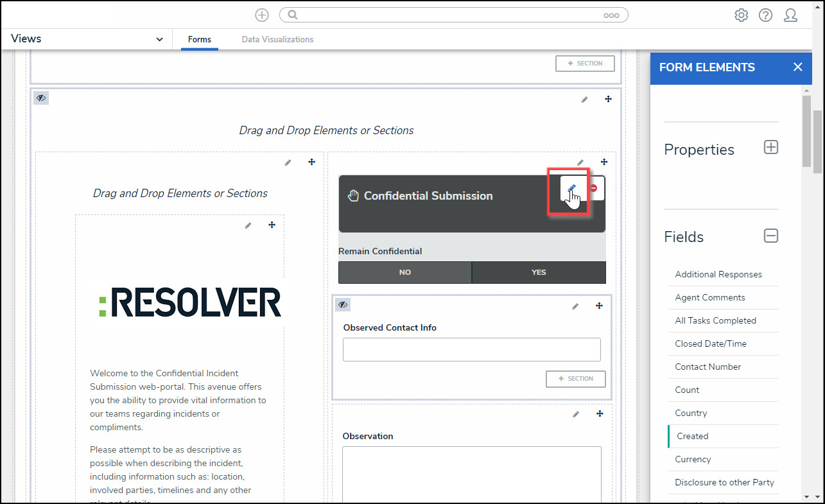Viewport: 825px width, 504px height.
Task: Expand the Properties panel section
Action: pos(770,147)
